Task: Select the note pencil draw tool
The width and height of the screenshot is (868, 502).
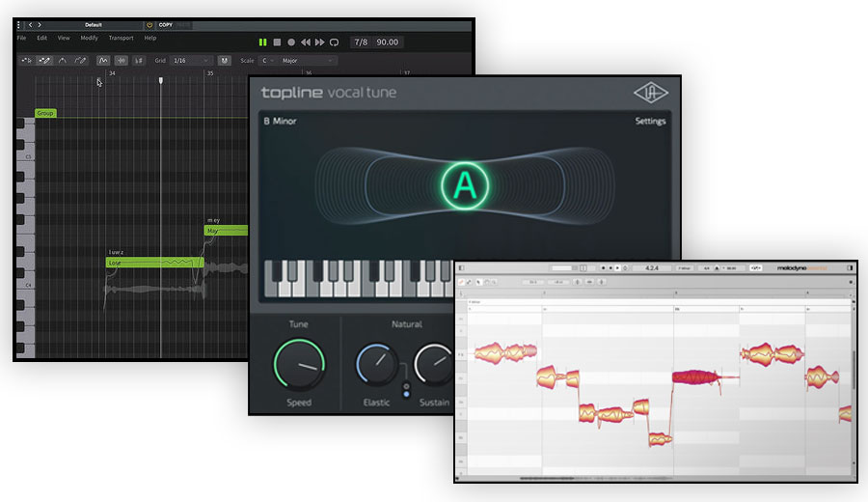Action: coord(44,61)
